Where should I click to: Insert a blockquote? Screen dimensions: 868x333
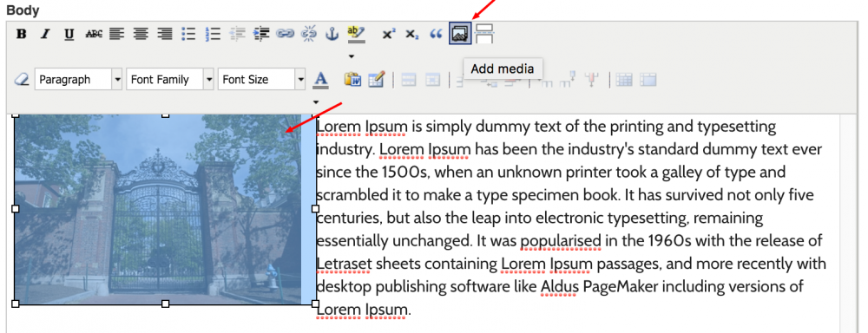(x=437, y=35)
